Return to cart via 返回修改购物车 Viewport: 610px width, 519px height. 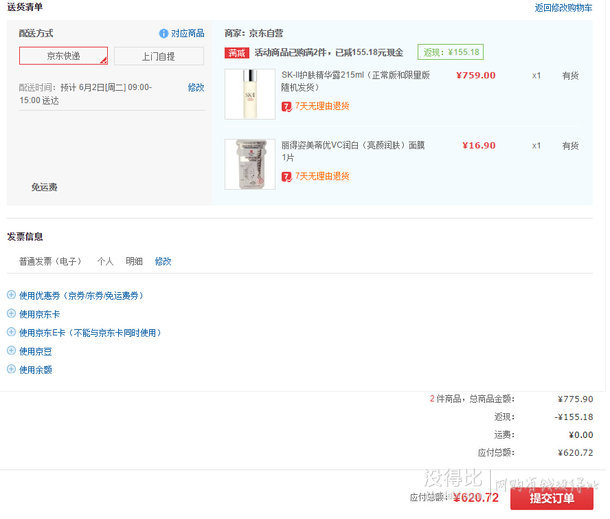(x=563, y=8)
